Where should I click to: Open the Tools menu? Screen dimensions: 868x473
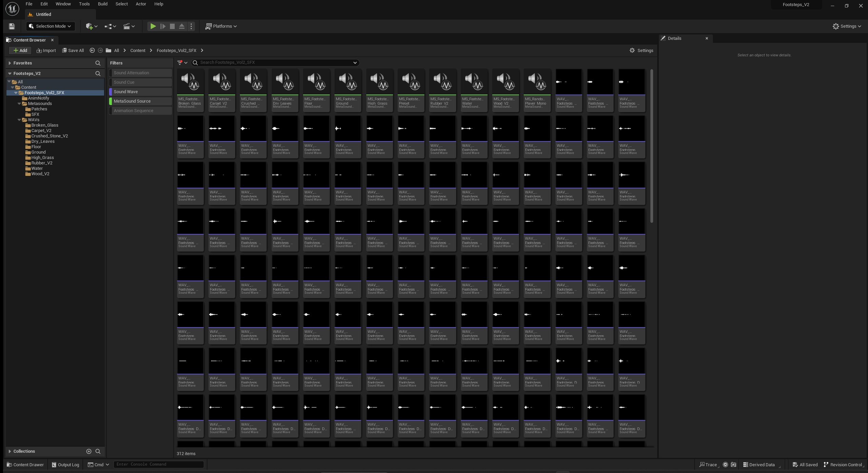(84, 4)
